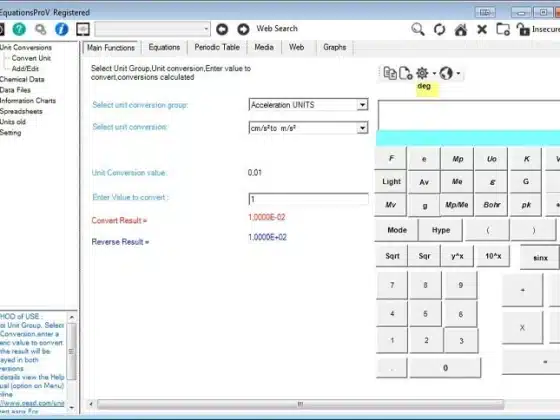Click the number 5 key
560x420 pixels.
click(425, 314)
